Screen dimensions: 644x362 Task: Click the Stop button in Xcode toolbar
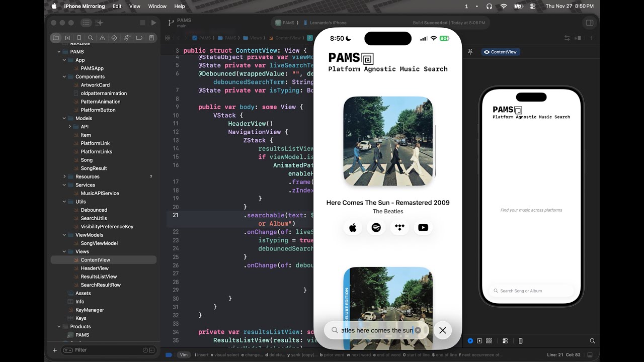142,23
